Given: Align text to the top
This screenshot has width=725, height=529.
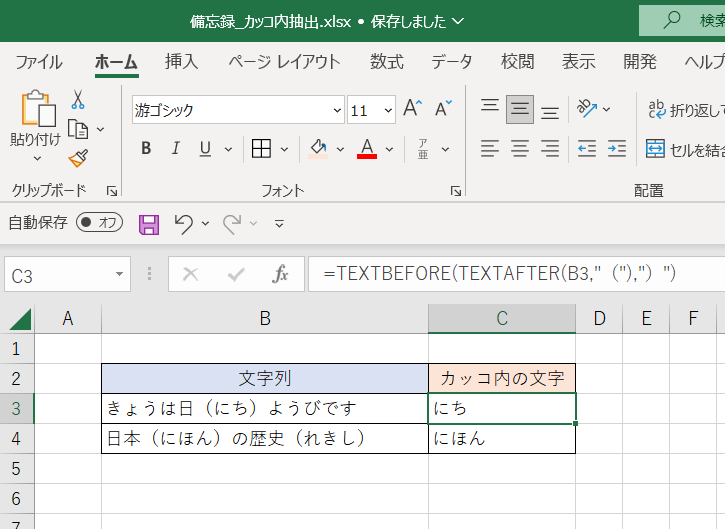Looking at the screenshot, I should coord(490,108).
